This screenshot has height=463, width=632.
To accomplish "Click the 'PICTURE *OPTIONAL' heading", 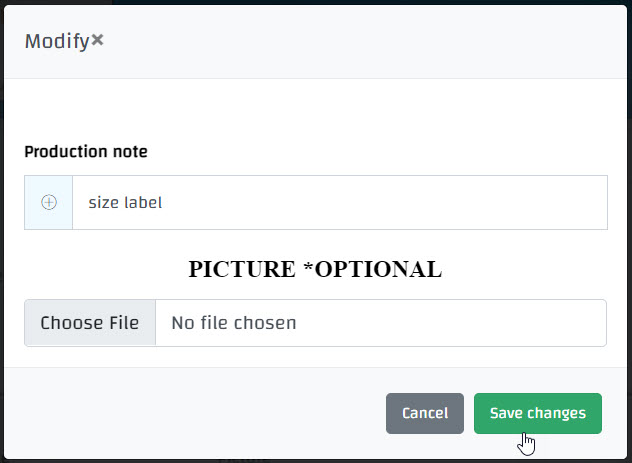I will coord(315,269).
